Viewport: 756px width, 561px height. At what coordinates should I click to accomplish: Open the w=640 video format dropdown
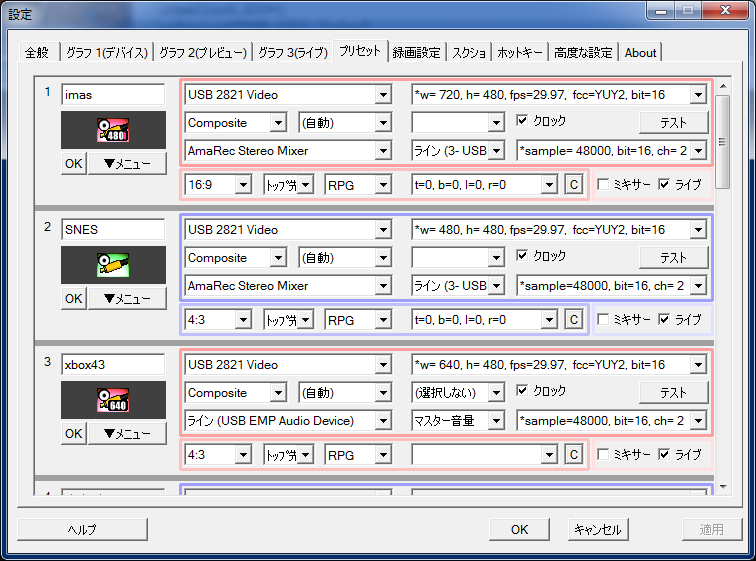pyautogui.click(x=559, y=364)
